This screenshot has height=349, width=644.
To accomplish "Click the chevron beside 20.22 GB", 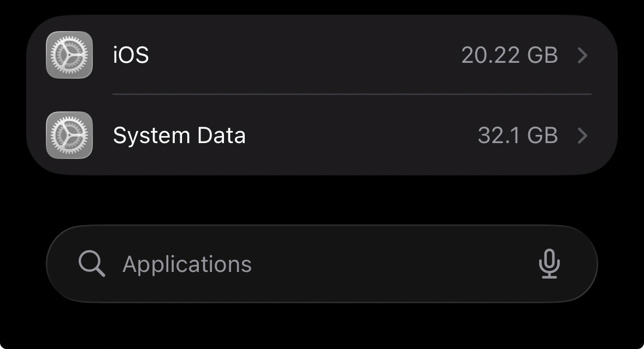I will 582,55.
